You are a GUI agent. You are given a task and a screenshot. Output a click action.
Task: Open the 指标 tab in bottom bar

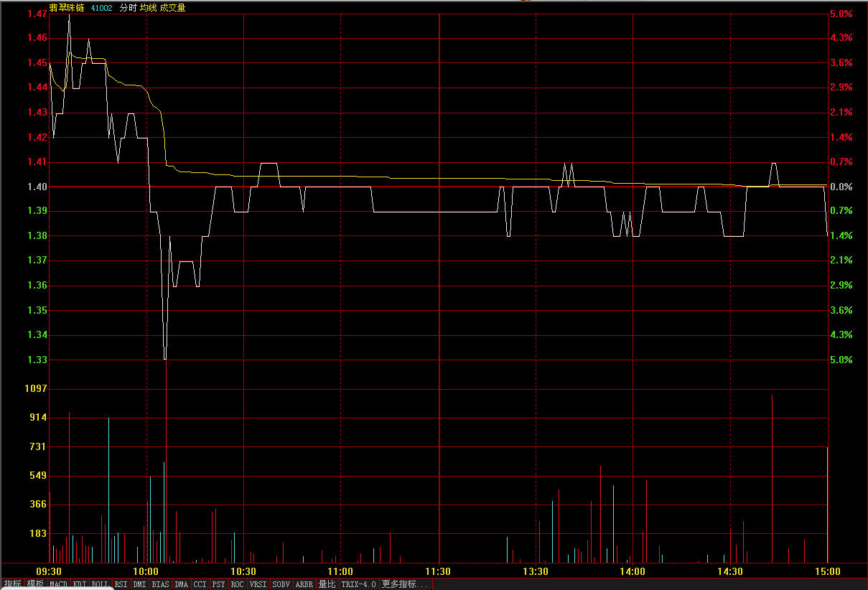coord(12,584)
